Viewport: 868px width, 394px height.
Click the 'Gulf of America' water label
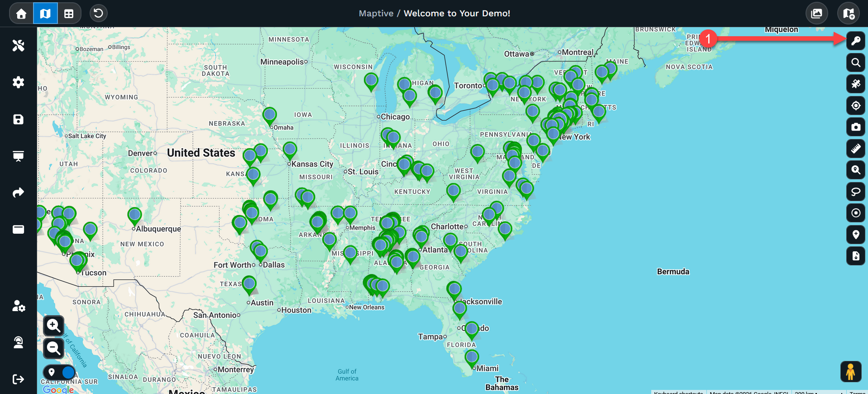(347, 375)
